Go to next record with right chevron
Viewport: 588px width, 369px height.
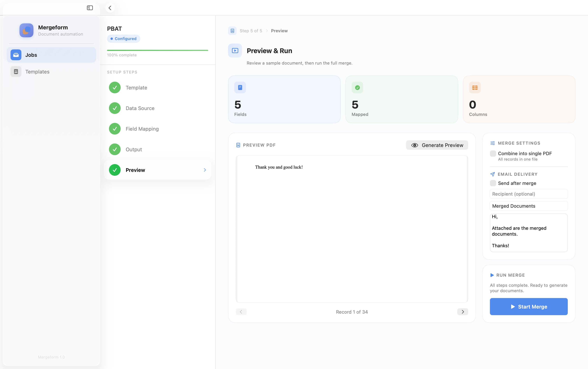(462, 312)
